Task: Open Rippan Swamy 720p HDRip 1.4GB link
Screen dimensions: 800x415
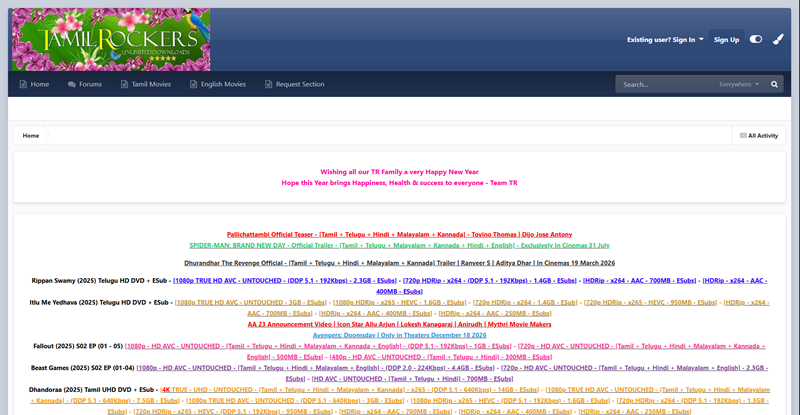Action: (x=490, y=280)
